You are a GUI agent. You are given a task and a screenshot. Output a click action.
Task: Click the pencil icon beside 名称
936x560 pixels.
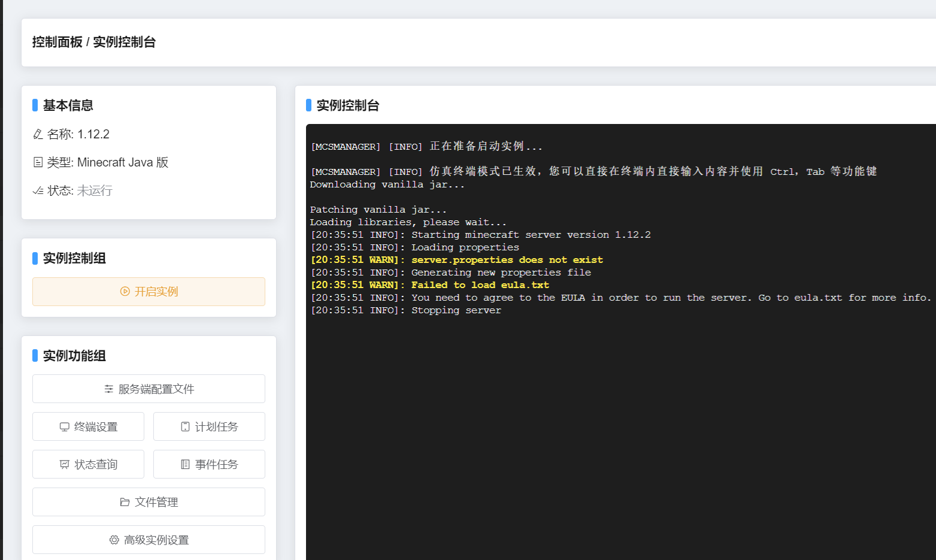pyautogui.click(x=38, y=134)
